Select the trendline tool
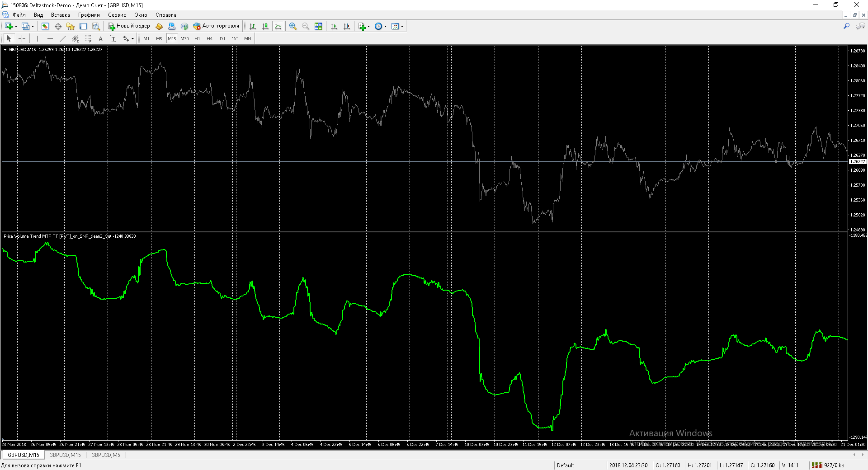 pyautogui.click(x=62, y=38)
